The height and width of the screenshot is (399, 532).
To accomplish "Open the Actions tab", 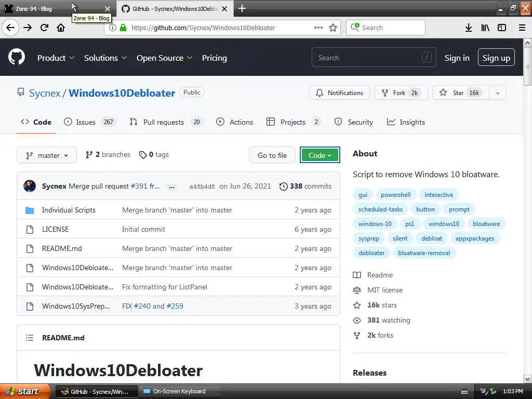I will (x=234, y=122).
